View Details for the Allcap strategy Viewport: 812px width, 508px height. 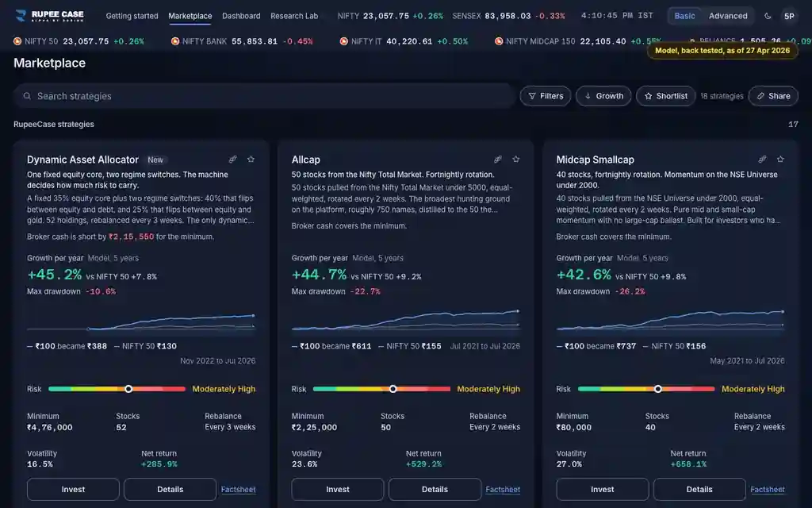coord(435,489)
